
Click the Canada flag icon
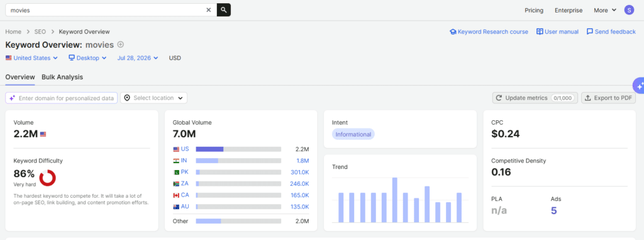coord(176,195)
